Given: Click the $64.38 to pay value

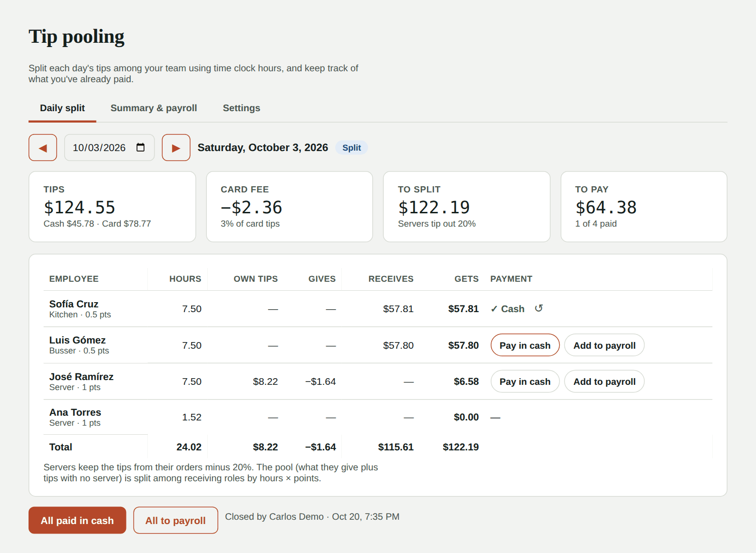Looking at the screenshot, I should pos(606,208).
